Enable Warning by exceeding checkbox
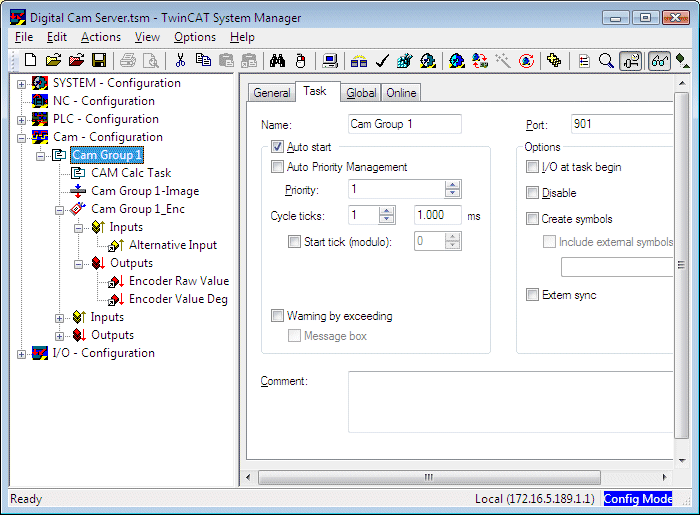 point(277,316)
